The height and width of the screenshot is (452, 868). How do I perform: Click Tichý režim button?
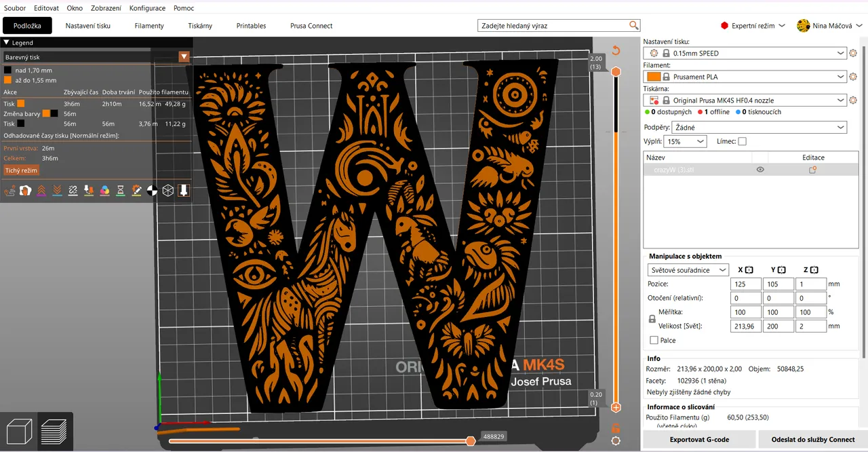pyautogui.click(x=21, y=170)
